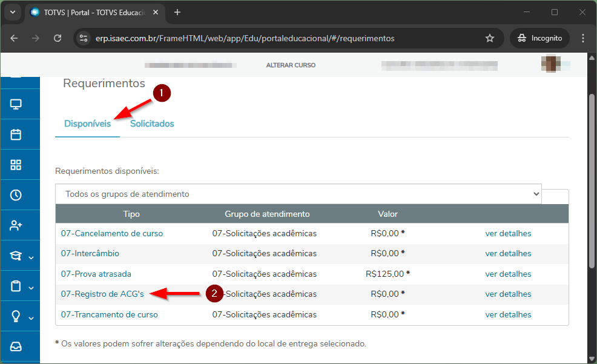The width and height of the screenshot is (597, 364).
Task: View details for 07-Prova atrasada
Action: 508,274
